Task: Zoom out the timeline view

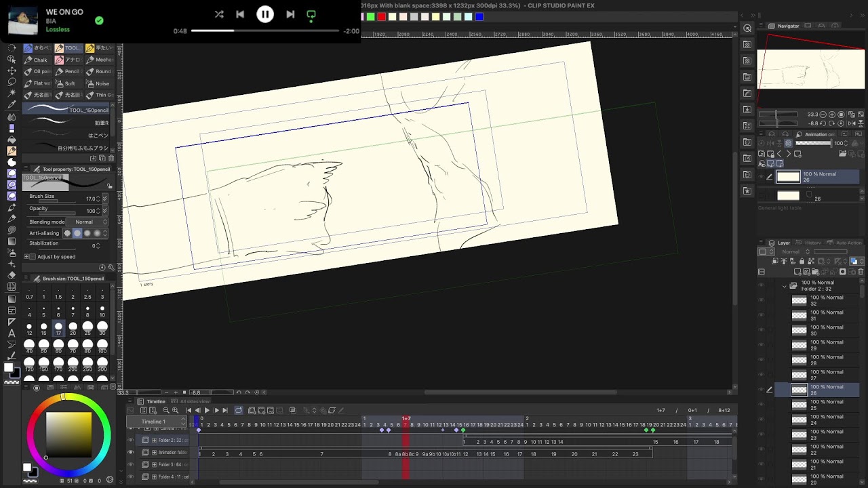Action: (x=165, y=410)
